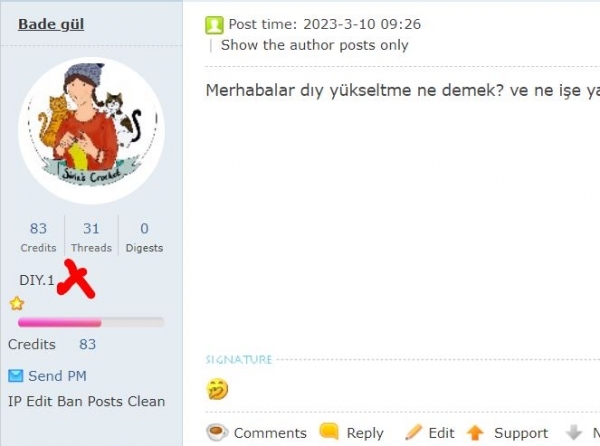Click the orange up arrow Support icon
Viewport: 600px width, 446px height.
click(475, 433)
